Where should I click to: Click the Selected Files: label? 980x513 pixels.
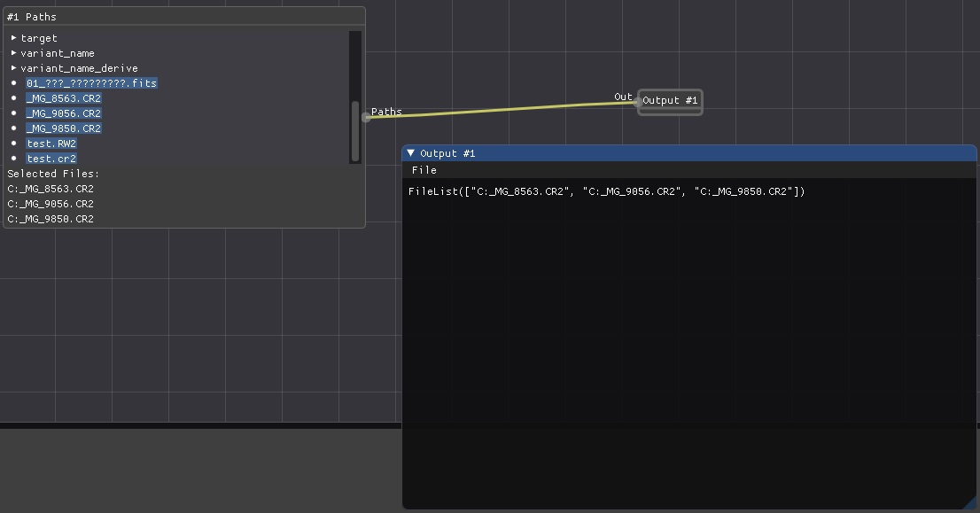[53, 174]
